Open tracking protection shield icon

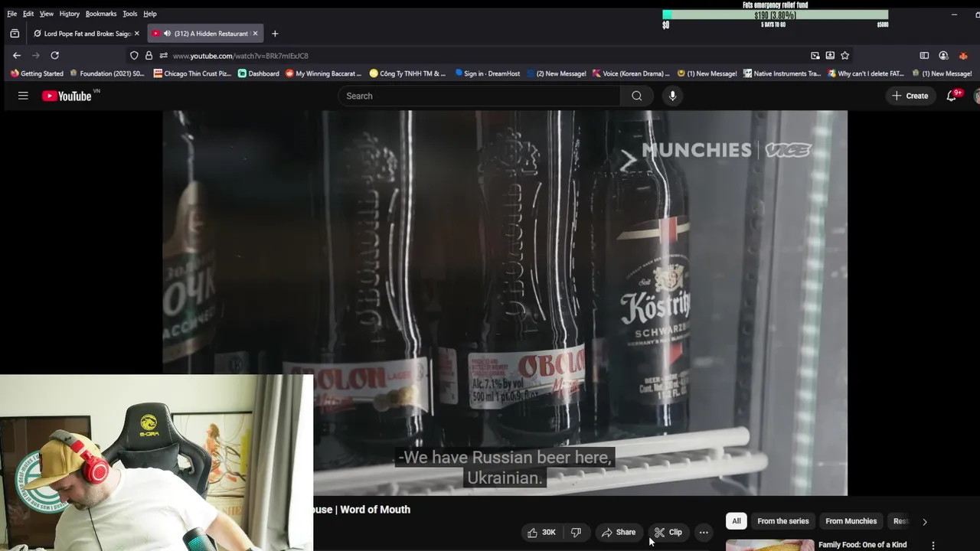134,55
